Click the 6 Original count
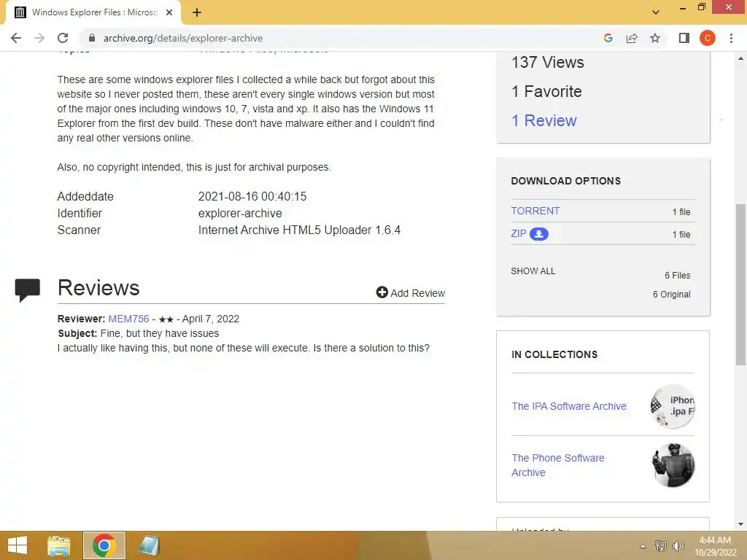This screenshot has height=560, width=747. 671,295
